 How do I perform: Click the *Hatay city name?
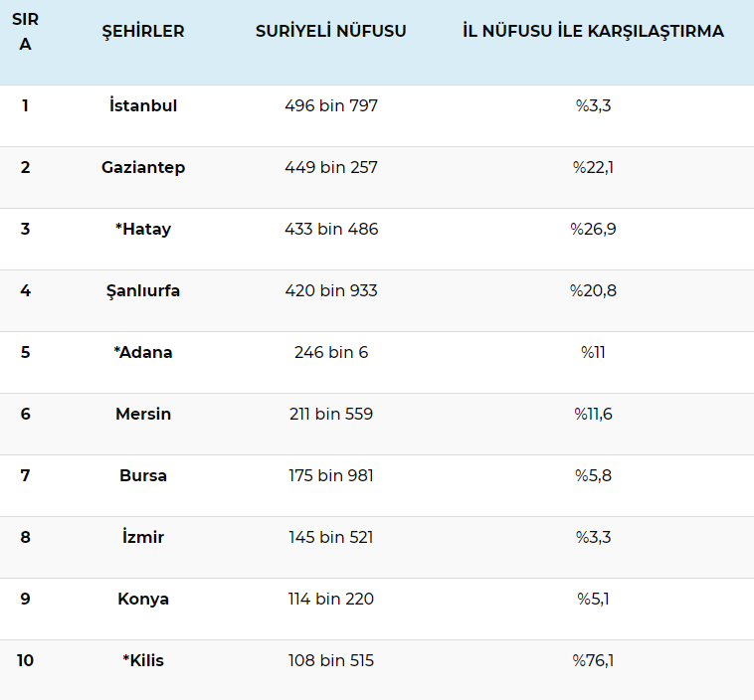click(143, 229)
